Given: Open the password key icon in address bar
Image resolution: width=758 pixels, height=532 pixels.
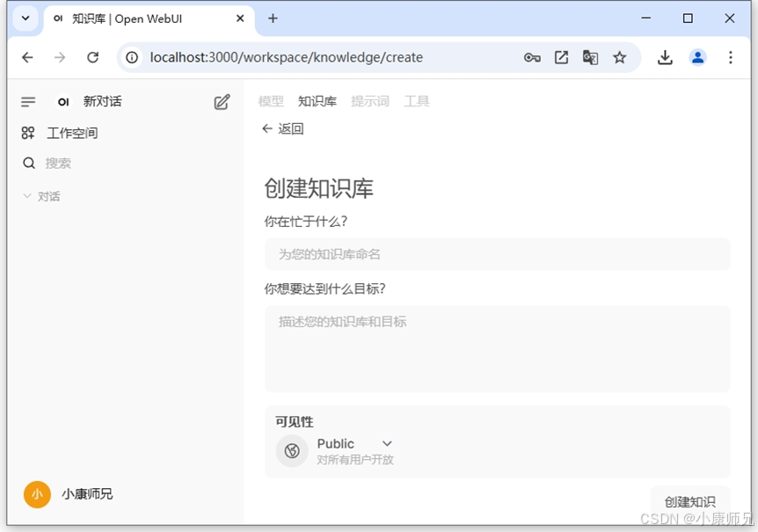Looking at the screenshot, I should click(x=532, y=58).
